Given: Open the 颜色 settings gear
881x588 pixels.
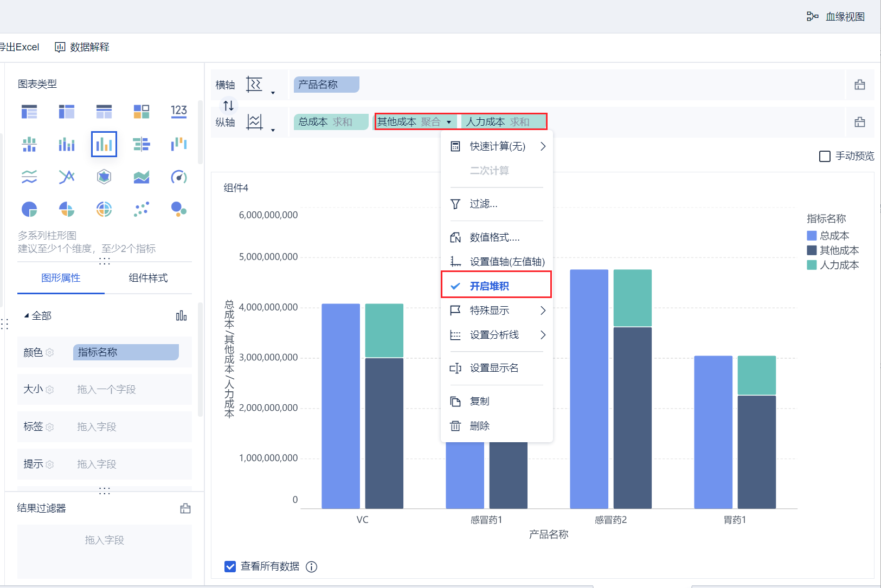Looking at the screenshot, I should click(50, 352).
